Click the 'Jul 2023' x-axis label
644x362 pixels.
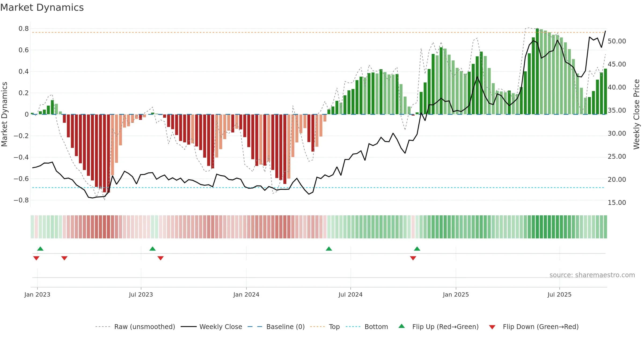pos(141,294)
